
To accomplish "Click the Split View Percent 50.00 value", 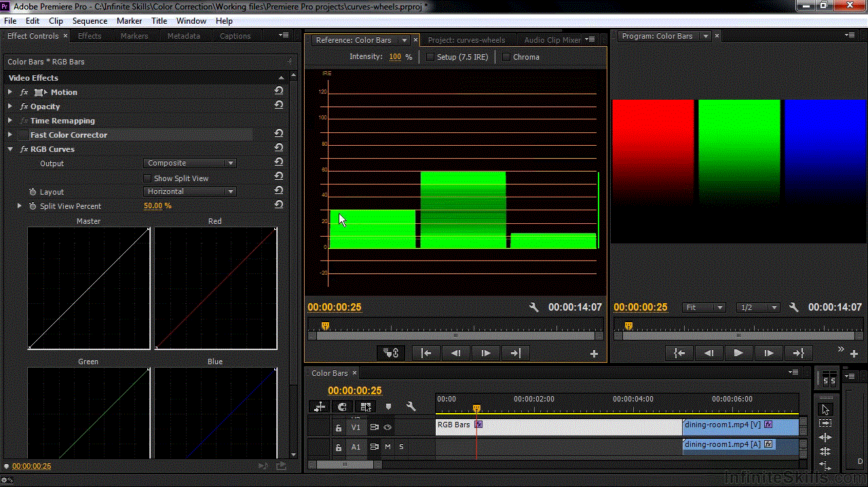I will pos(153,206).
